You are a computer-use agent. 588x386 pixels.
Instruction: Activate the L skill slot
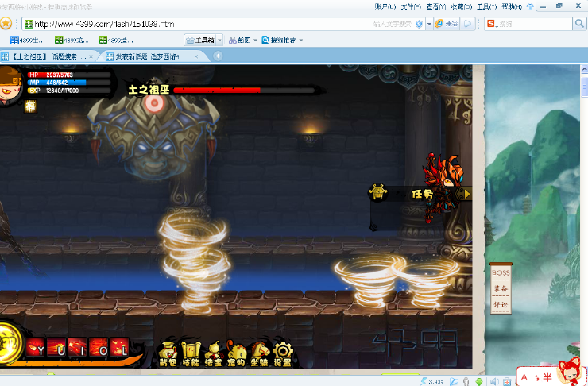(x=120, y=347)
